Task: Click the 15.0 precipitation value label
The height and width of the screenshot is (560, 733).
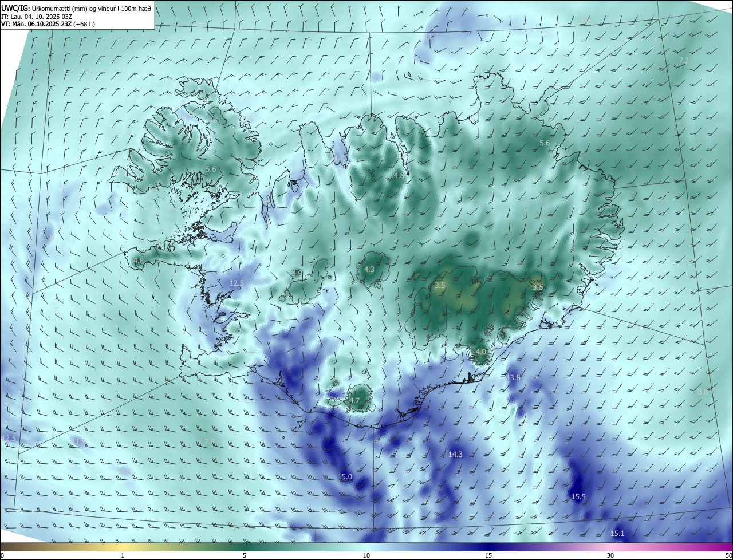Action: (345, 476)
